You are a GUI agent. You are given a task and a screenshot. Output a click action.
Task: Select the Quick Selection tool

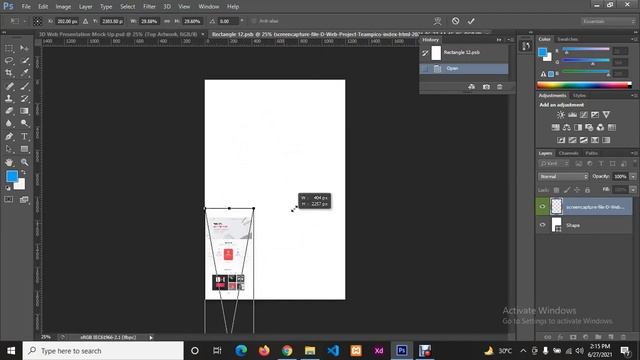click(x=24, y=60)
